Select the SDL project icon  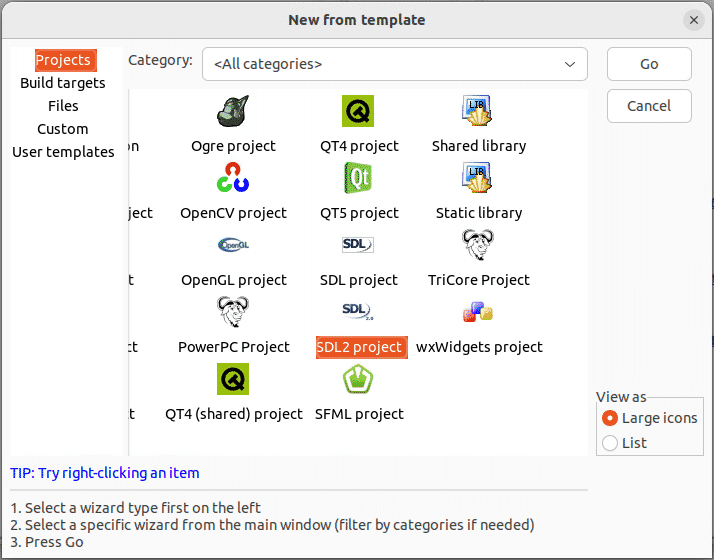(358, 245)
